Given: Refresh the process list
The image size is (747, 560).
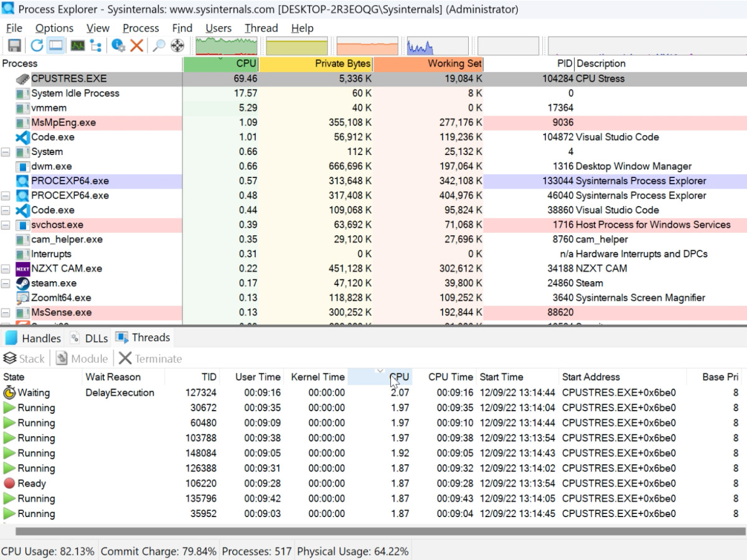Looking at the screenshot, I should point(37,45).
